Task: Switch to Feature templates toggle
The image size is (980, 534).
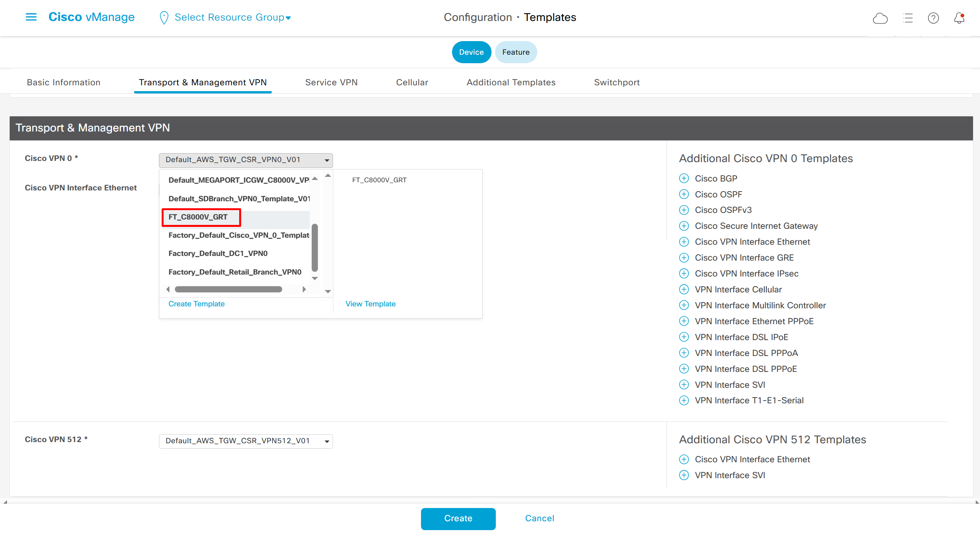Action: click(x=516, y=52)
